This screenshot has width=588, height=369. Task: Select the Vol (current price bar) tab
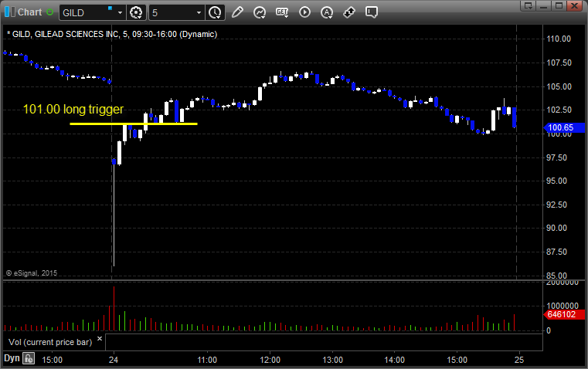pos(50,342)
